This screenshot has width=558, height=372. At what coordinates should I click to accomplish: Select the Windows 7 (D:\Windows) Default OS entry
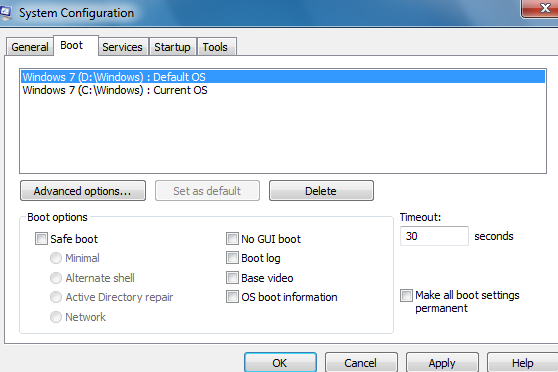(283, 77)
